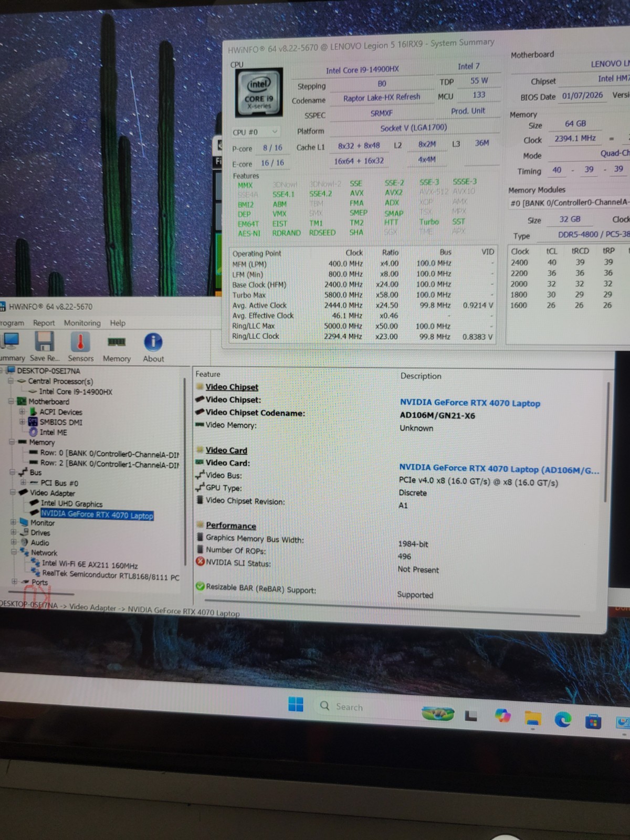Select the Bus tree item
Image resolution: width=630 pixels, height=840 pixels.
coord(36,472)
